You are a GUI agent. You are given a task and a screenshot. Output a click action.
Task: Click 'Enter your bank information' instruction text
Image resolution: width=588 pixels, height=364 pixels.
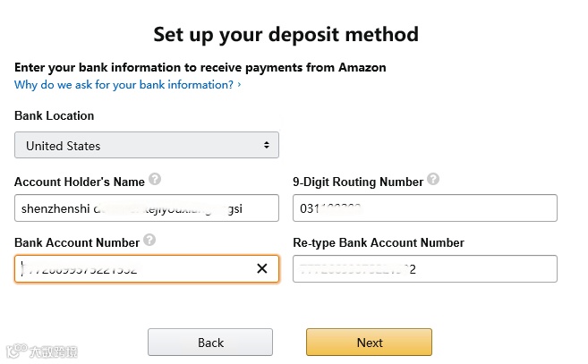click(x=200, y=67)
